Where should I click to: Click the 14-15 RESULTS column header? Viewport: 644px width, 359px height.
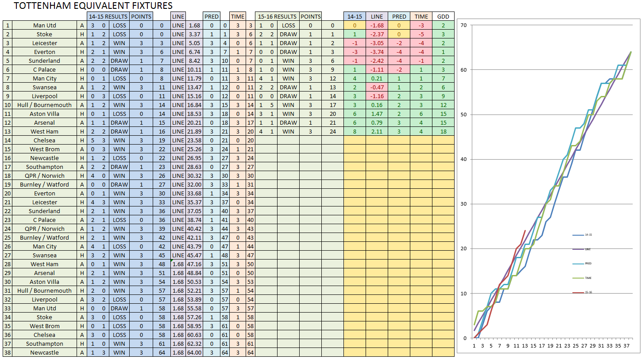(x=108, y=16)
